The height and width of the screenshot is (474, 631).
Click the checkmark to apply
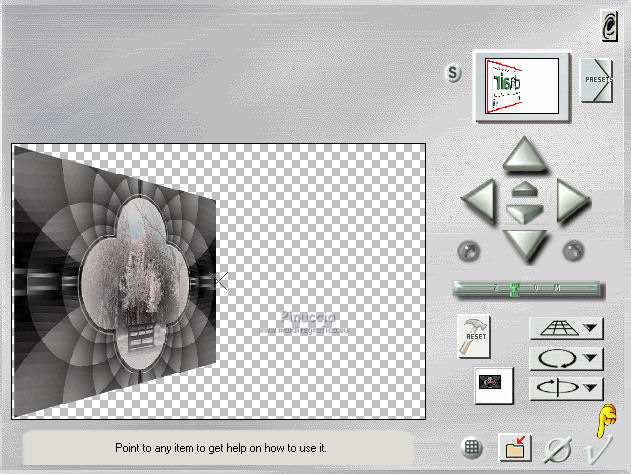599,448
